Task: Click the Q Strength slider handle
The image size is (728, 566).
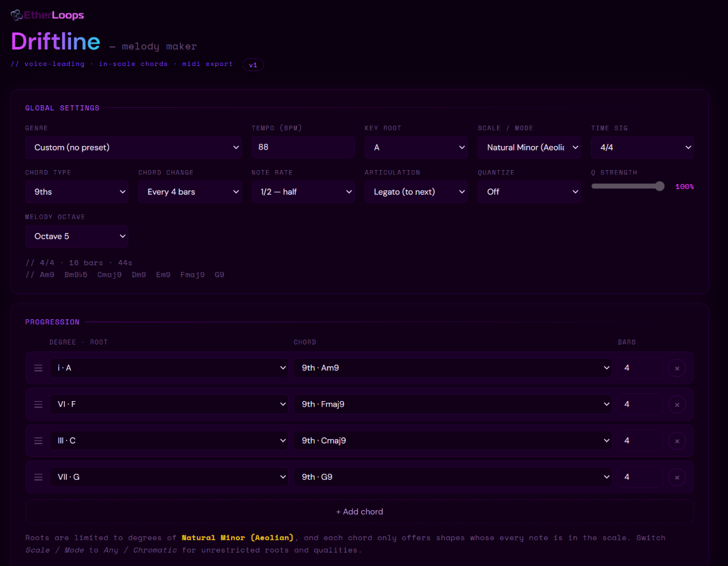Action: 659,186
